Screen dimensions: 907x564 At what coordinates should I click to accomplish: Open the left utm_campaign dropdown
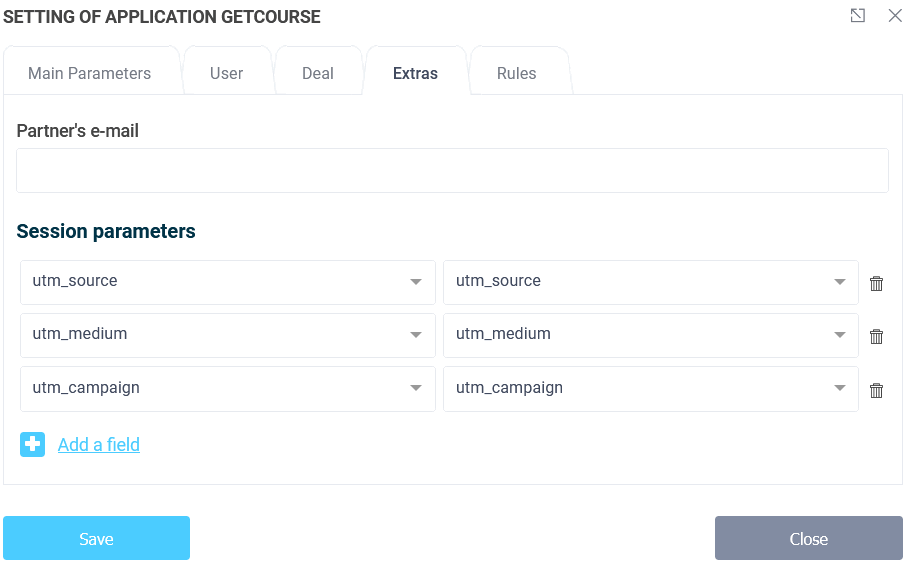(x=228, y=389)
